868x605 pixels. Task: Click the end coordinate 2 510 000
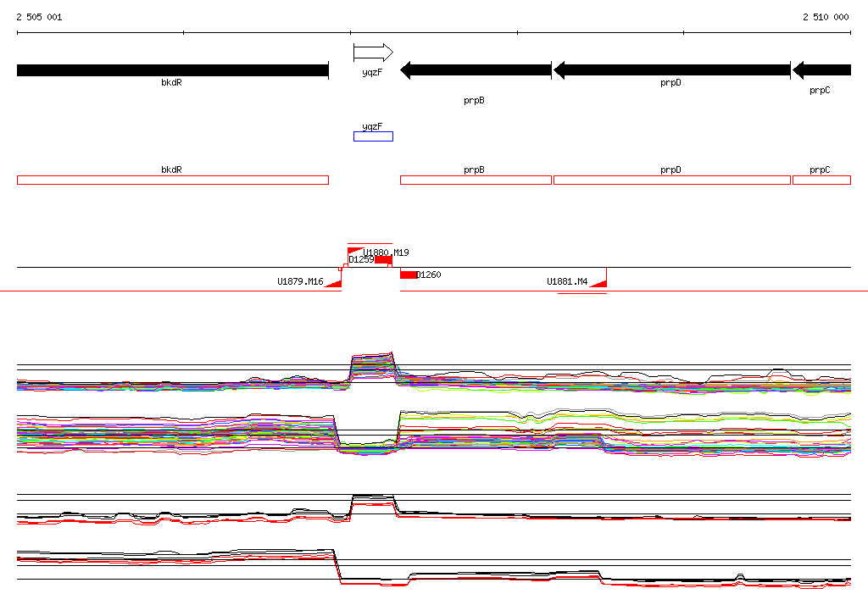[826, 17]
